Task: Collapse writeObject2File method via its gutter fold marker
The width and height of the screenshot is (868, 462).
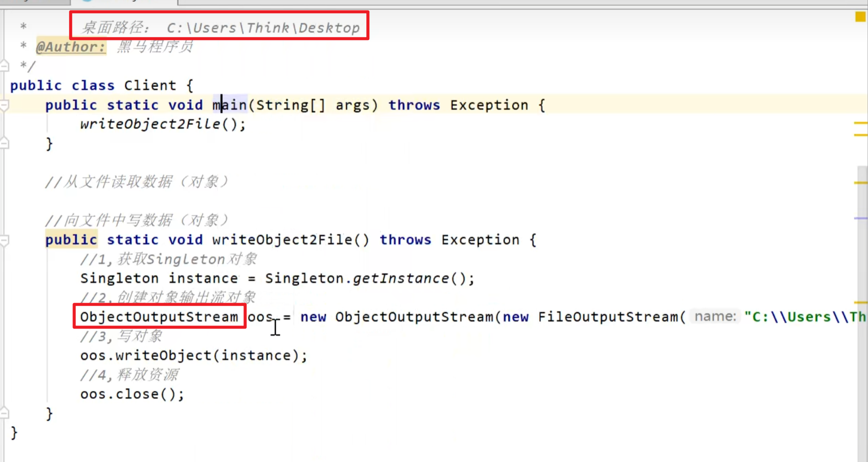Action: point(5,240)
